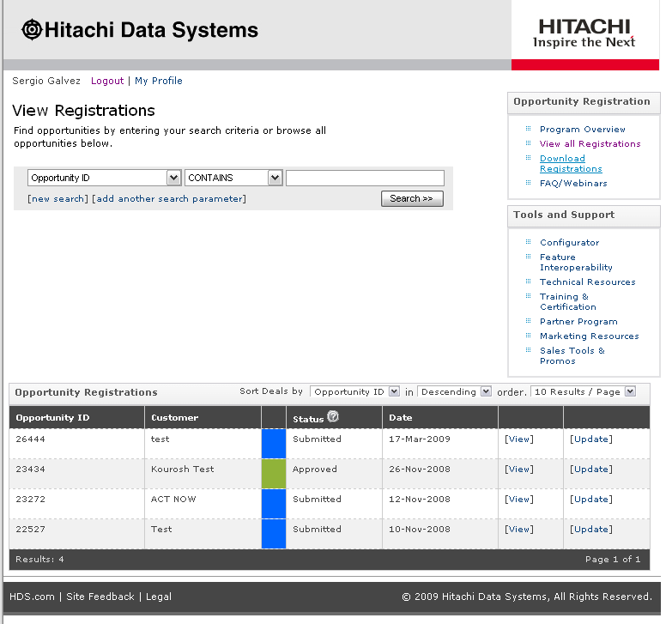Screen dimensions: 672x624
Task: Open the Sort Deals by Opportunity ID dropdown
Action: point(354,391)
